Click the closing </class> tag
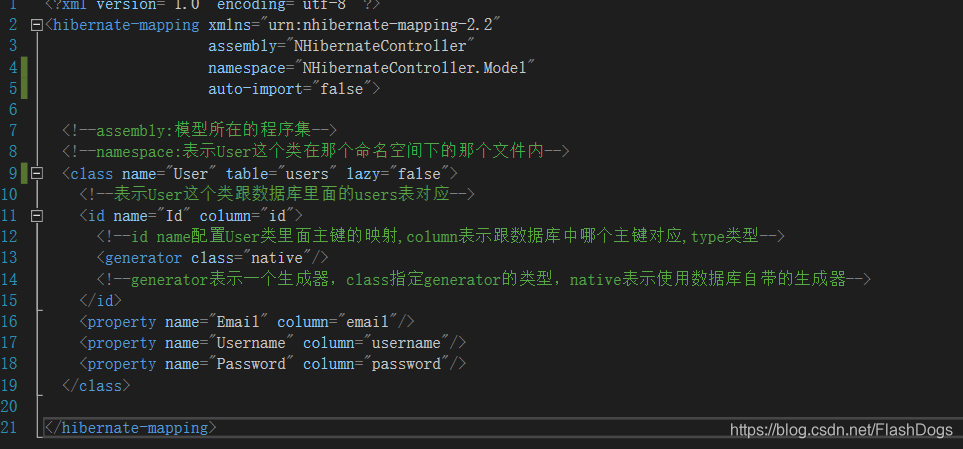The width and height of the screenshot is (963, 449). click(x=96, y=386)
